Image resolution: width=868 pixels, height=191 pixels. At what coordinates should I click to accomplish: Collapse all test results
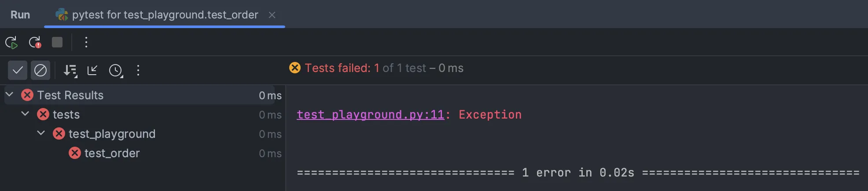(92, 70)
